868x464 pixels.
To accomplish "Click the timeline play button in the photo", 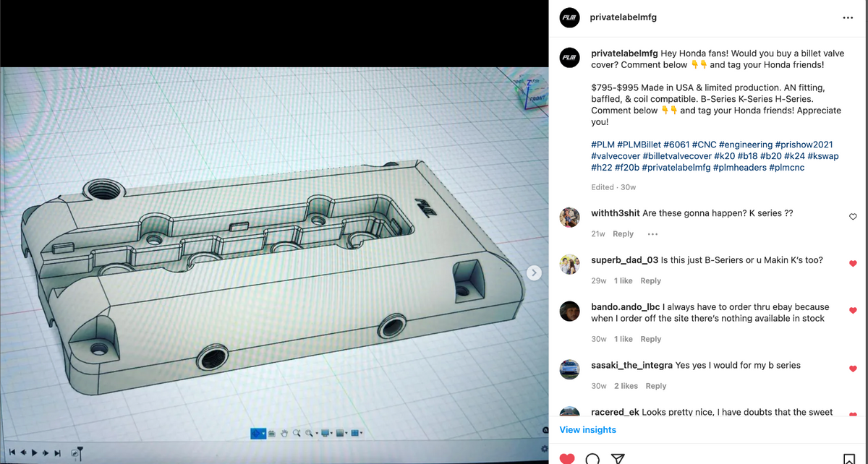I will (x=34, y=453).
